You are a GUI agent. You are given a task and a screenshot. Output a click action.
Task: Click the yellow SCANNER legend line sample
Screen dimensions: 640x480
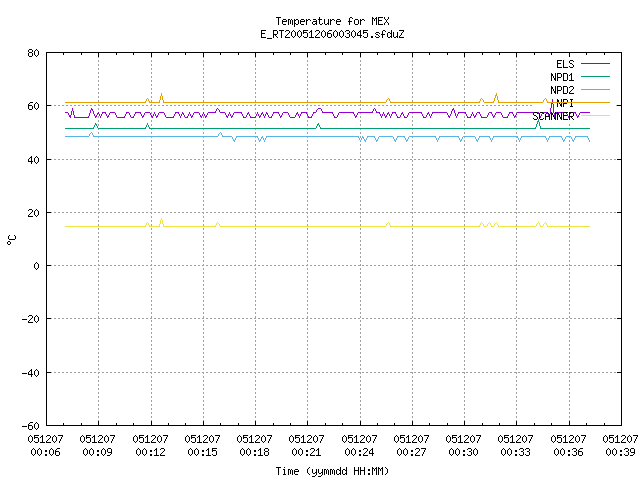[595, 116]
